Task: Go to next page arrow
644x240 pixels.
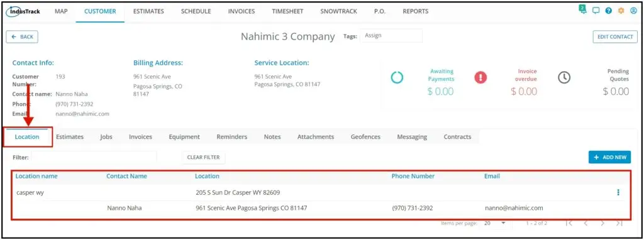Action: [x=602, y=223]
